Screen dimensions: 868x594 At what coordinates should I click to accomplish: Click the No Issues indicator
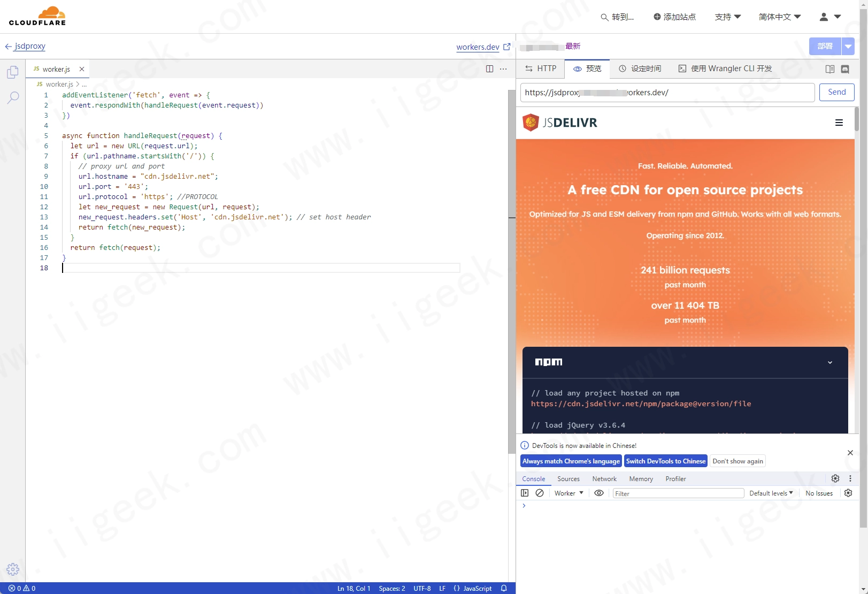(x=819, y=493)
